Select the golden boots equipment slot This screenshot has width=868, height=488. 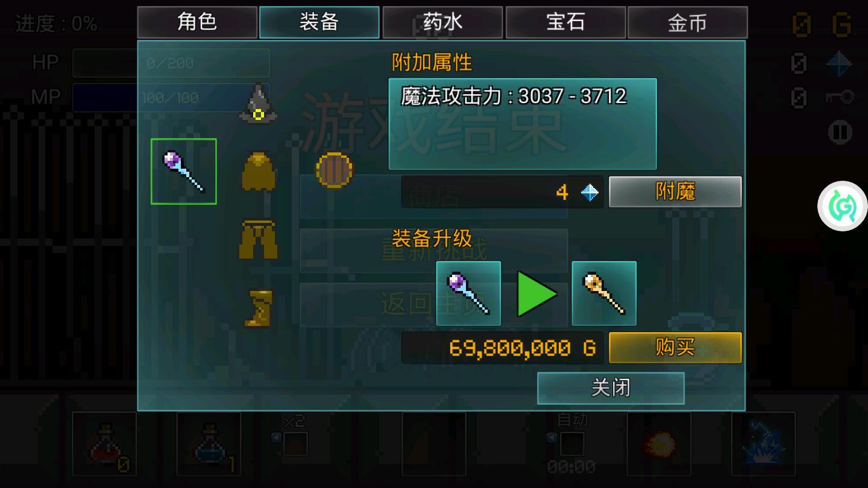pos(259,308)
